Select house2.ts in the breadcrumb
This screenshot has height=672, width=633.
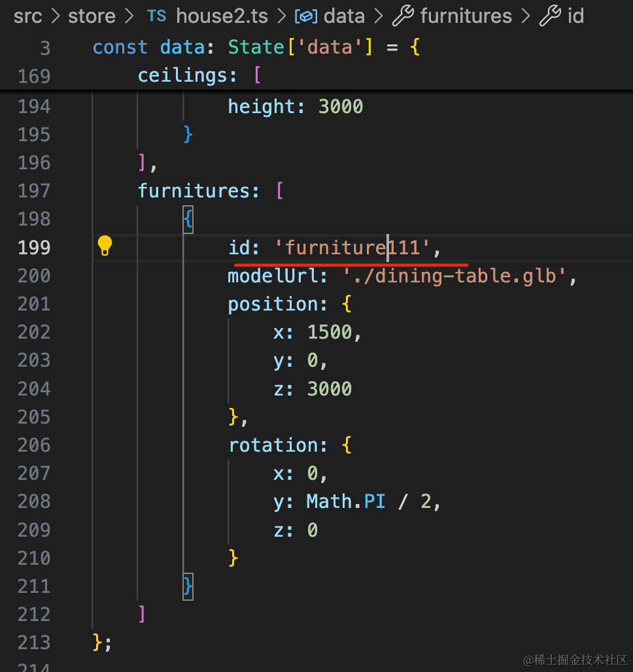pyautogui.click(x=222, y=16)
